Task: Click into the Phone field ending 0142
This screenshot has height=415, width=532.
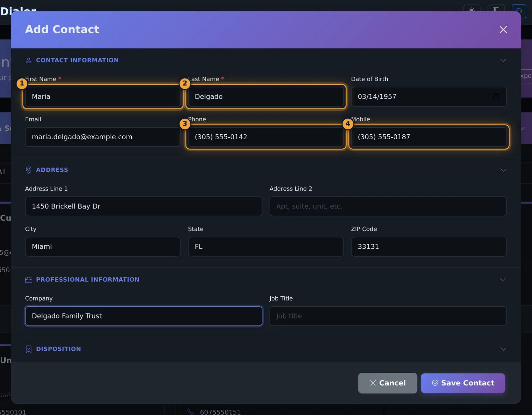Action: click(266, 137)
